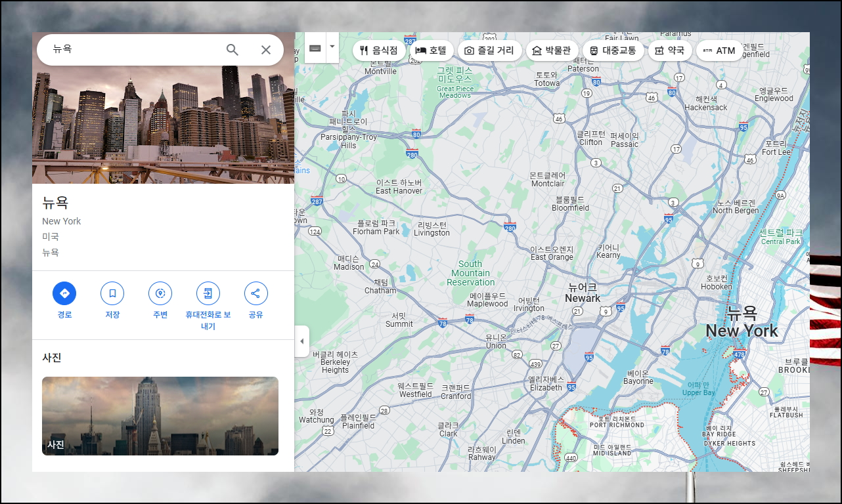The height and width of the screenshot is (504, 842).
Task: Click the 노스 베르겐 North Bergen label
Action: tap(736, 207)
